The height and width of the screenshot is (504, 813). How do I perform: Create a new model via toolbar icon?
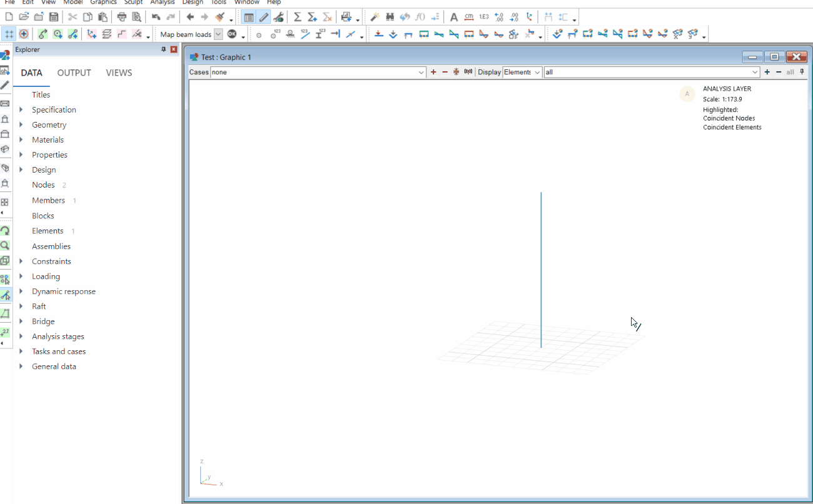(9, 17)
